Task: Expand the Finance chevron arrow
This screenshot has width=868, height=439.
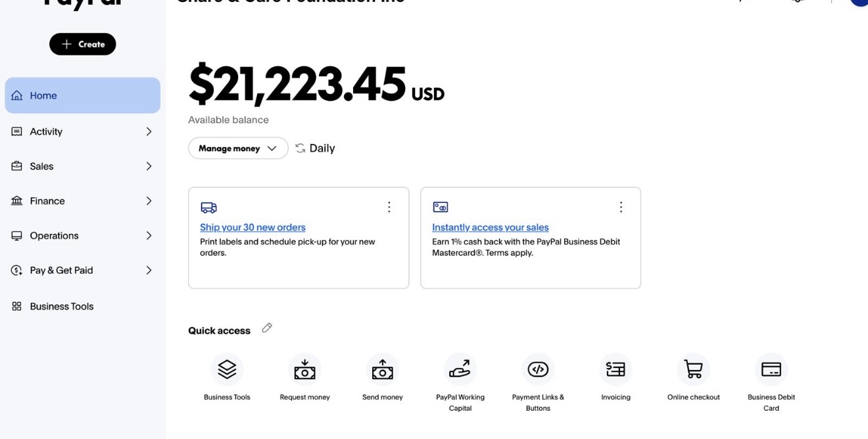Action: click(149, 201)
